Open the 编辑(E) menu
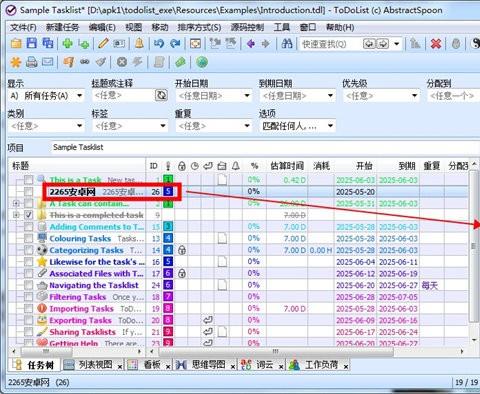480x394 pixels. (x=102, y=27)
